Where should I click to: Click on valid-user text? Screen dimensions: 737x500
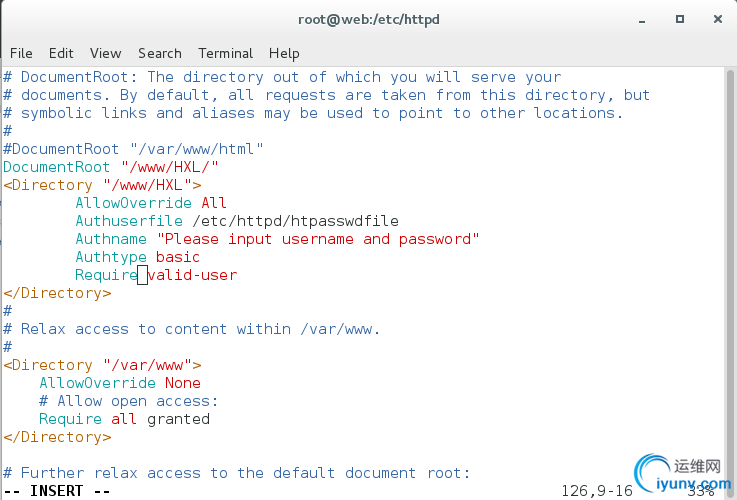[x=192, y=275]
